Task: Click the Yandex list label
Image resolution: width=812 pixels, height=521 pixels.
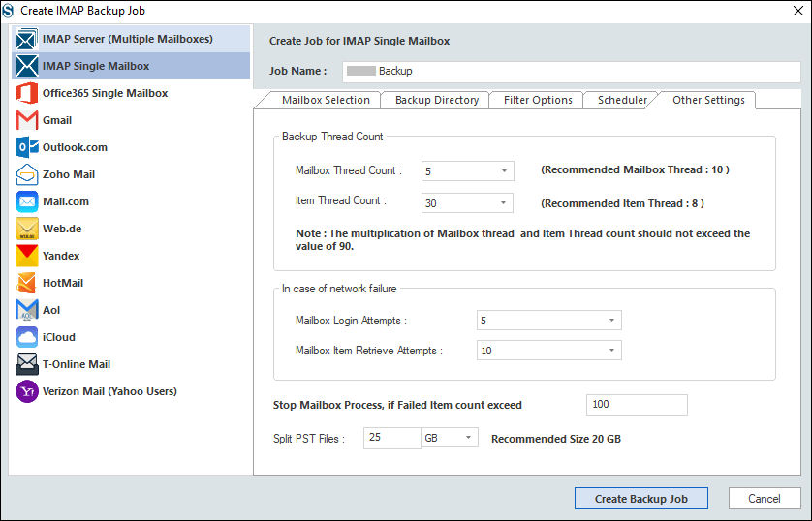Action: (61, 256)
